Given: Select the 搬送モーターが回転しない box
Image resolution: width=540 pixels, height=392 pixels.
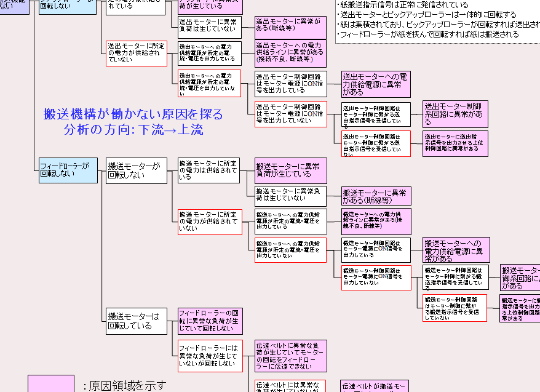Looking at the screenshot, I should [136, 170].
